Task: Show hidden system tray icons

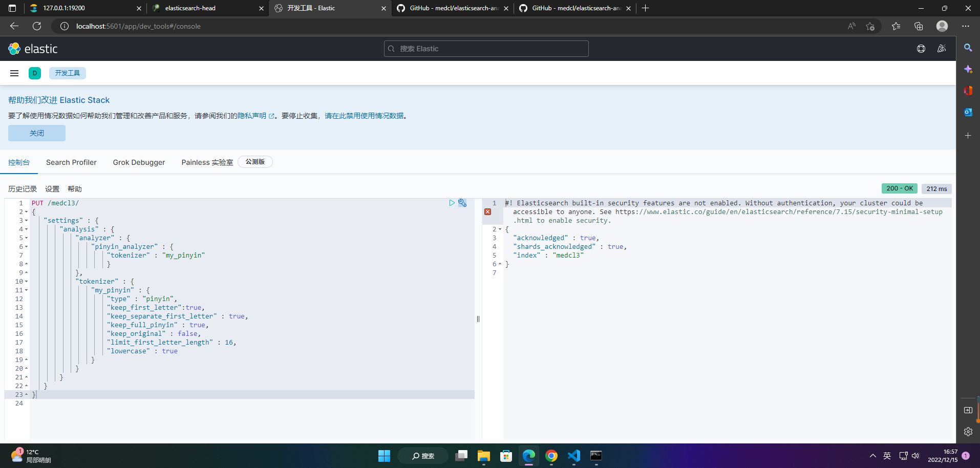Action: coord(872,456)
